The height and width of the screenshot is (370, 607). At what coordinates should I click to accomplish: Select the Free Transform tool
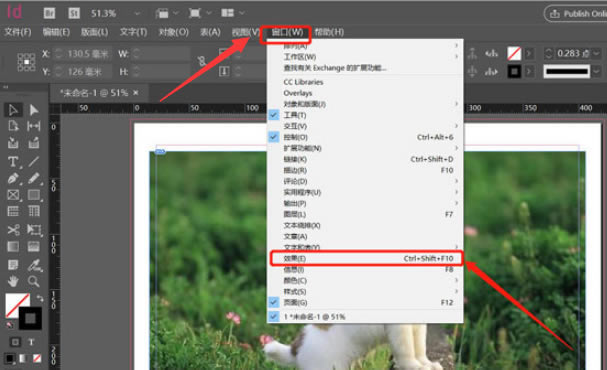34,230
